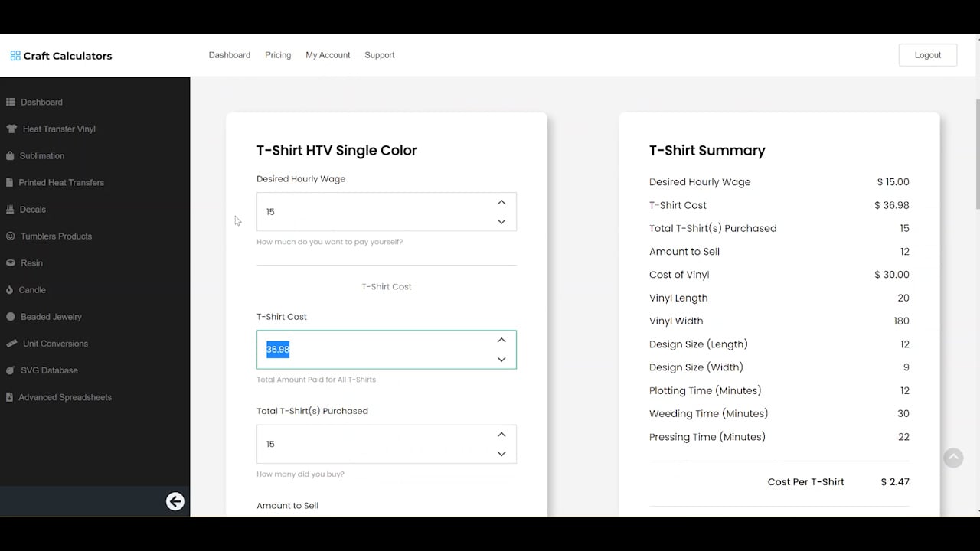980x551 pixels.
Task: Click the SVG Database icon
Action: point(11,370)
